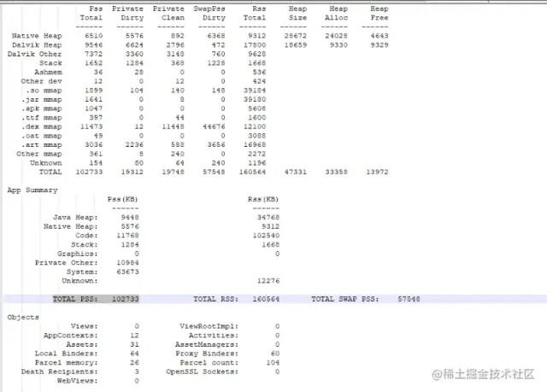Click the "Local Binders:" object label

click(x=67, y=354)
